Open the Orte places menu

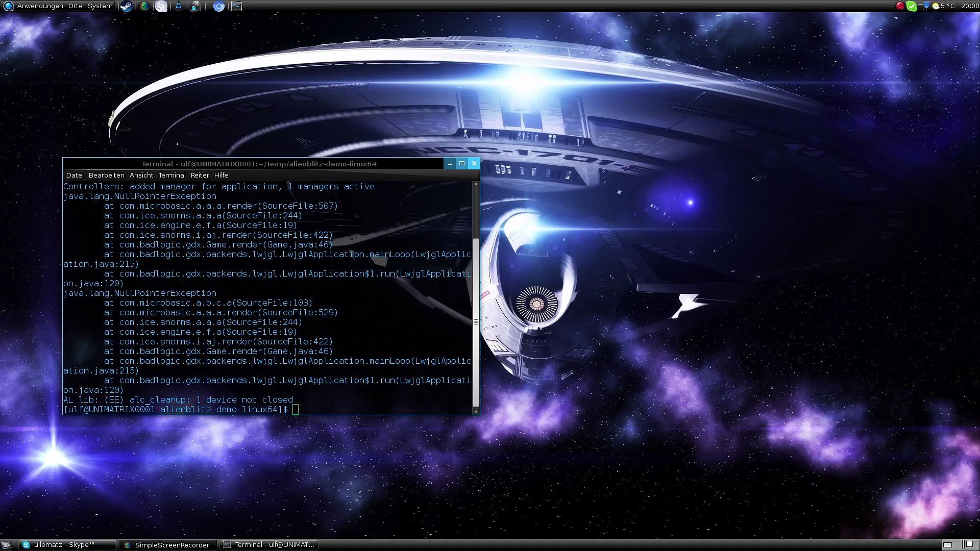point(76,6)
